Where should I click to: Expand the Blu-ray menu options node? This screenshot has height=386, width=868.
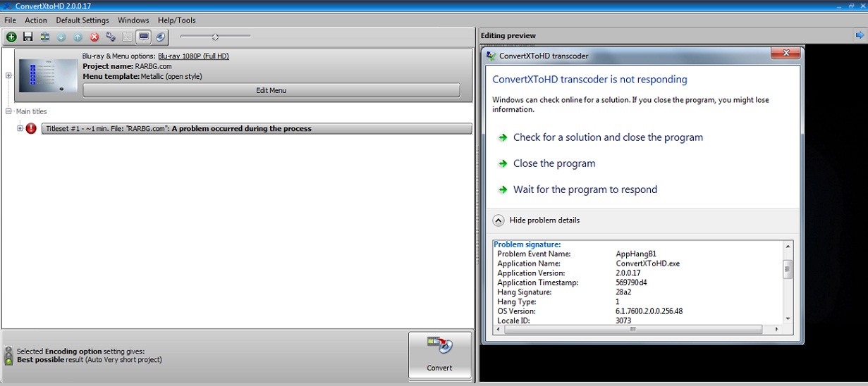[8, 75]
